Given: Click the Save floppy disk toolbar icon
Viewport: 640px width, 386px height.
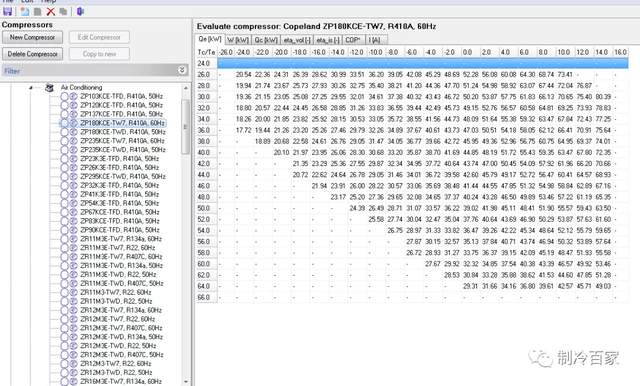Looking at the screenshot, I should tap(7, 11).
